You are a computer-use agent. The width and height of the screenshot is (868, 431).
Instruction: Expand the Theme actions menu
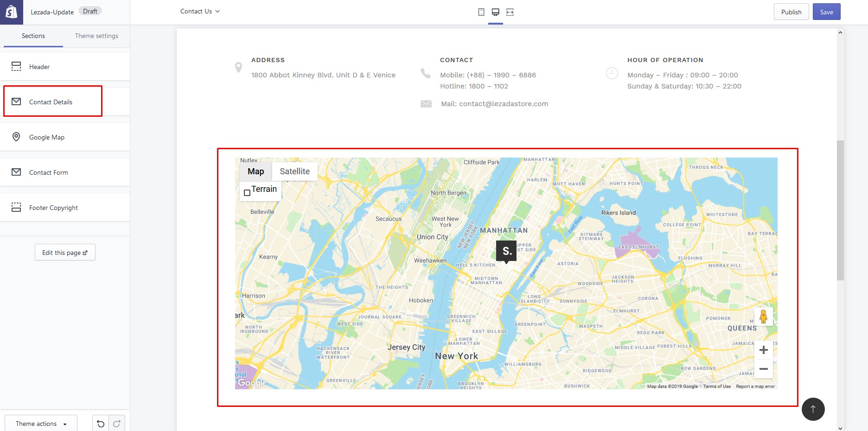click(41, 424)
